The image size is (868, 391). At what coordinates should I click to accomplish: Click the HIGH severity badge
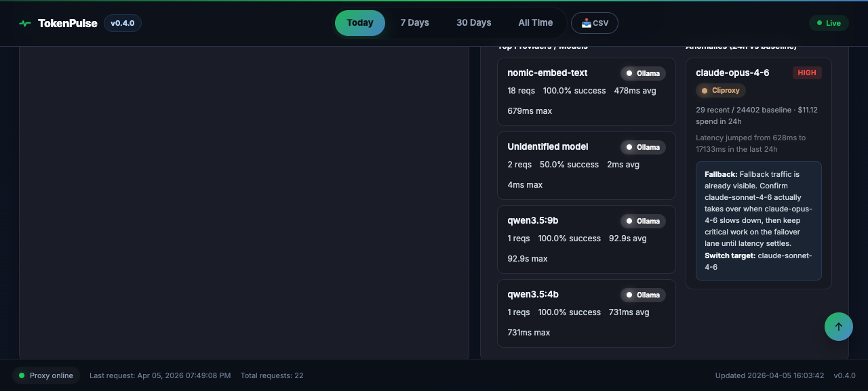click(807, 73)
